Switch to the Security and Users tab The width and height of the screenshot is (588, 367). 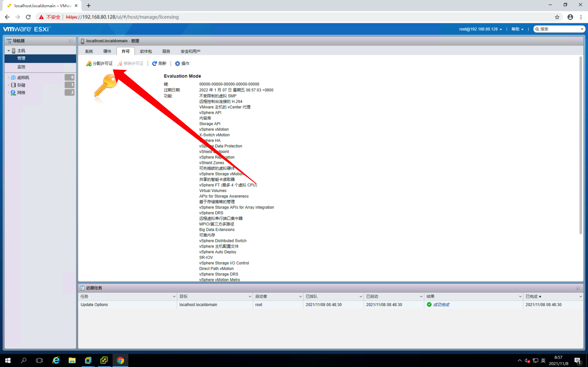click(190, 51)
